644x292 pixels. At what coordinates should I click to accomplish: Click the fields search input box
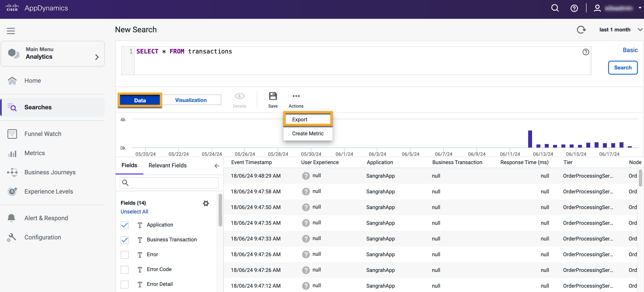(x=169, y=183)
